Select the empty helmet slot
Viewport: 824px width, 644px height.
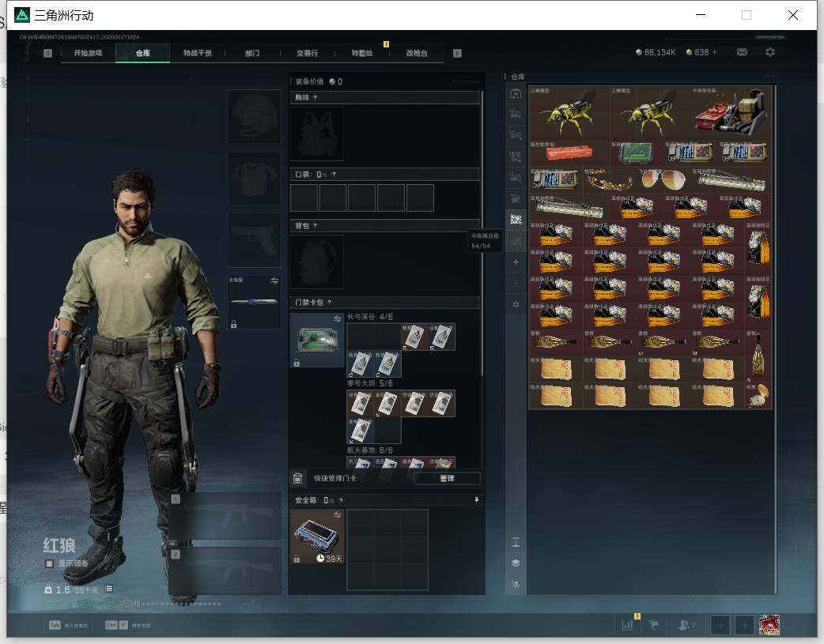pyautogui.click(x=254, y=116)
